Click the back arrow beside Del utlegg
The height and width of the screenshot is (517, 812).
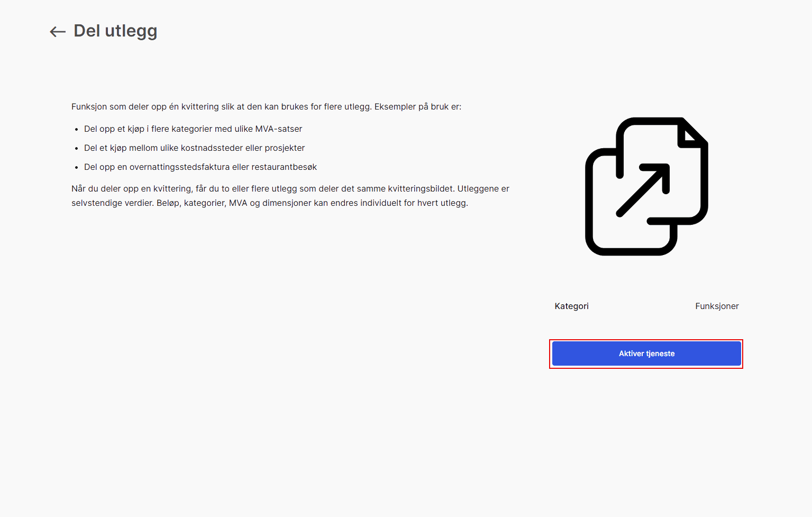click(57, 32)
